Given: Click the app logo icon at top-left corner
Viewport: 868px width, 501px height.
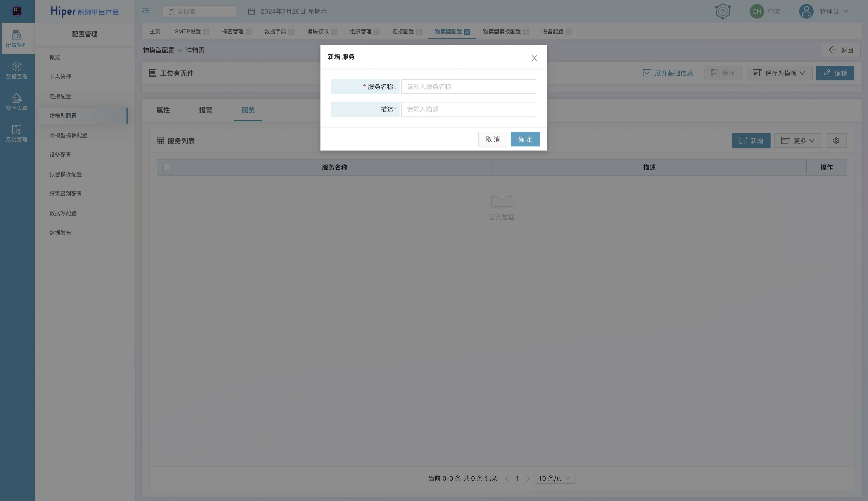Looking at the screenshot, I should pos(17,11).
